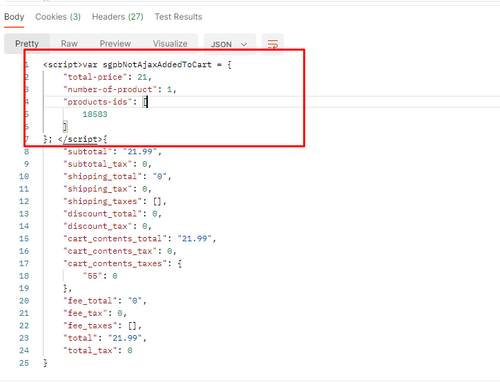Viewport: 500px width, 390px height.
Task: Select the Raw view mode
Action: point(69,44)
